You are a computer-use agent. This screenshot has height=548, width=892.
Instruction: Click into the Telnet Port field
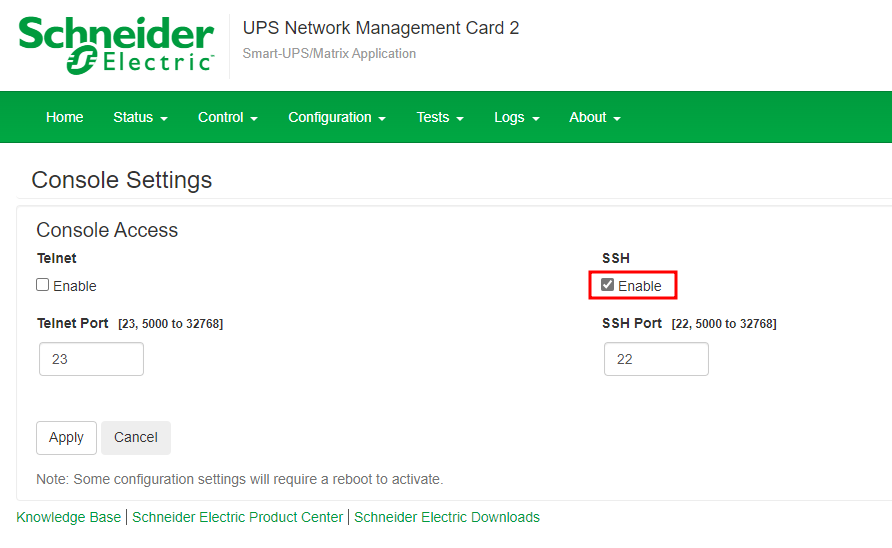click(91, 359)
